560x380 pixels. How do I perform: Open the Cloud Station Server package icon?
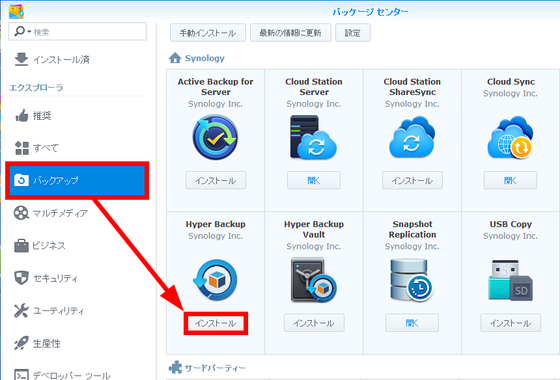314,137
